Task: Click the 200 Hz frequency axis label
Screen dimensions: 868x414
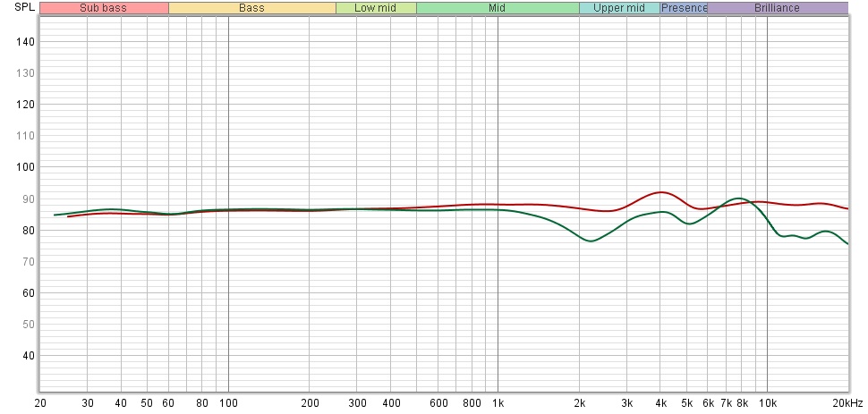Action: (310, 403)
